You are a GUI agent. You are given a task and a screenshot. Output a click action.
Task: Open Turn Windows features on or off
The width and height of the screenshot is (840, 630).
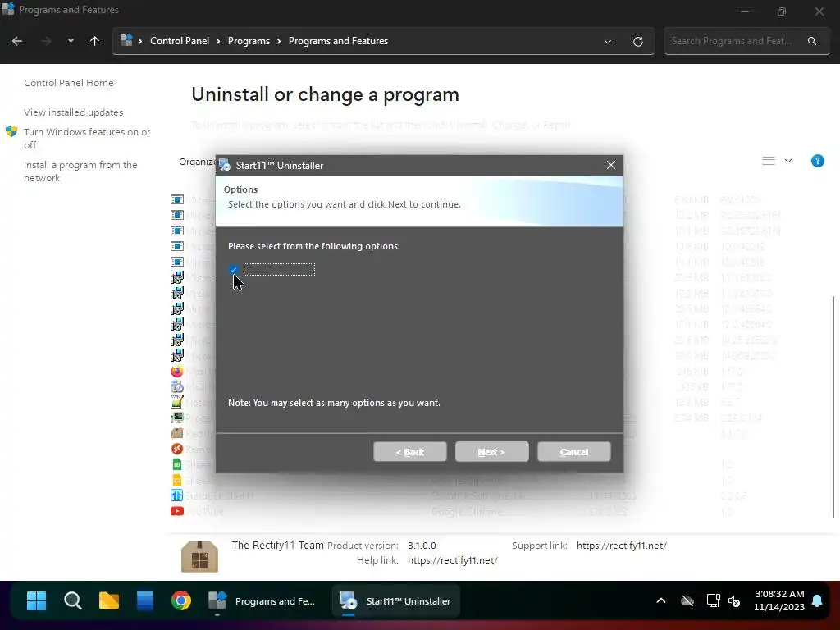click(x=87, y=138)
